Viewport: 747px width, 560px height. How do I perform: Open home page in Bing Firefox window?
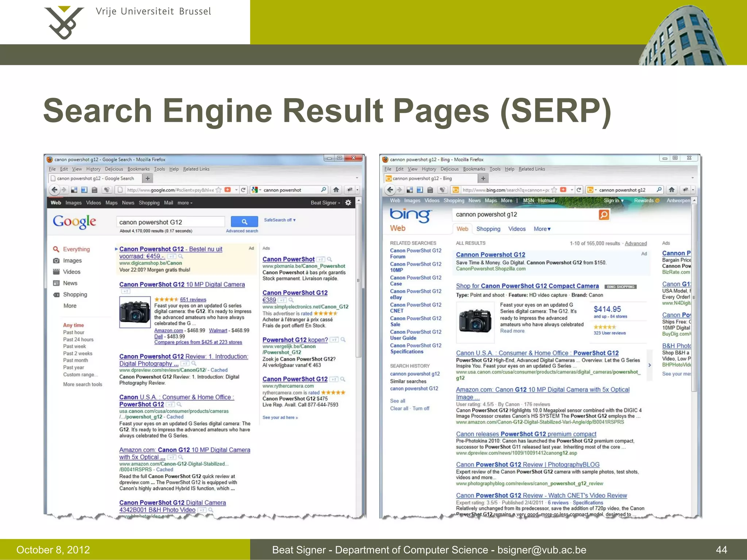671,190
